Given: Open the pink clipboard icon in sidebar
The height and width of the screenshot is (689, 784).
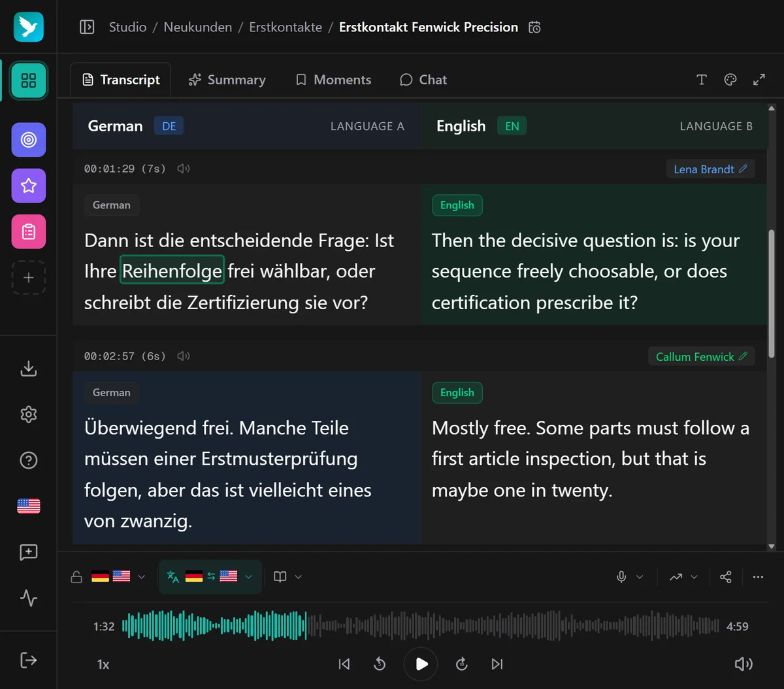Looking at the screenshot, I should (x=29, y=231).
